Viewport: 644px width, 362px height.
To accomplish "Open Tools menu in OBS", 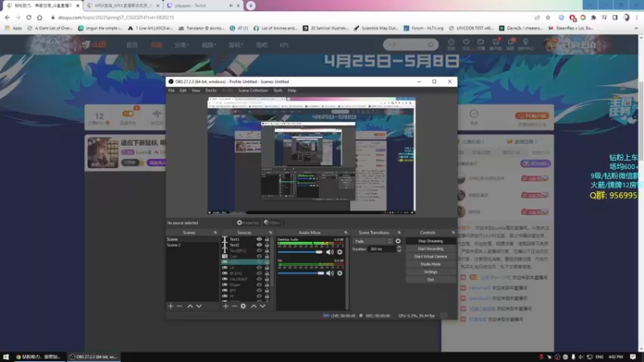I will point(278,90).
